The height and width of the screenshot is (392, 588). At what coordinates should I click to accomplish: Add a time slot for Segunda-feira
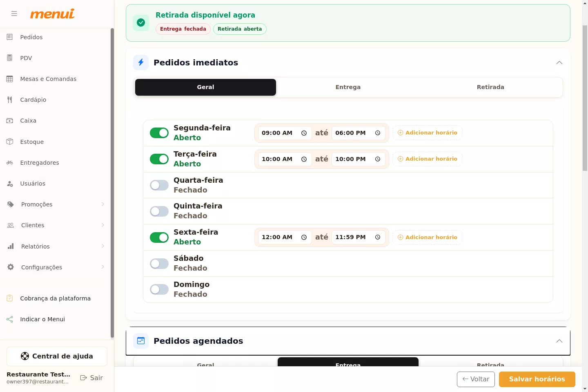pyautogui.click(x=428, y=133)
